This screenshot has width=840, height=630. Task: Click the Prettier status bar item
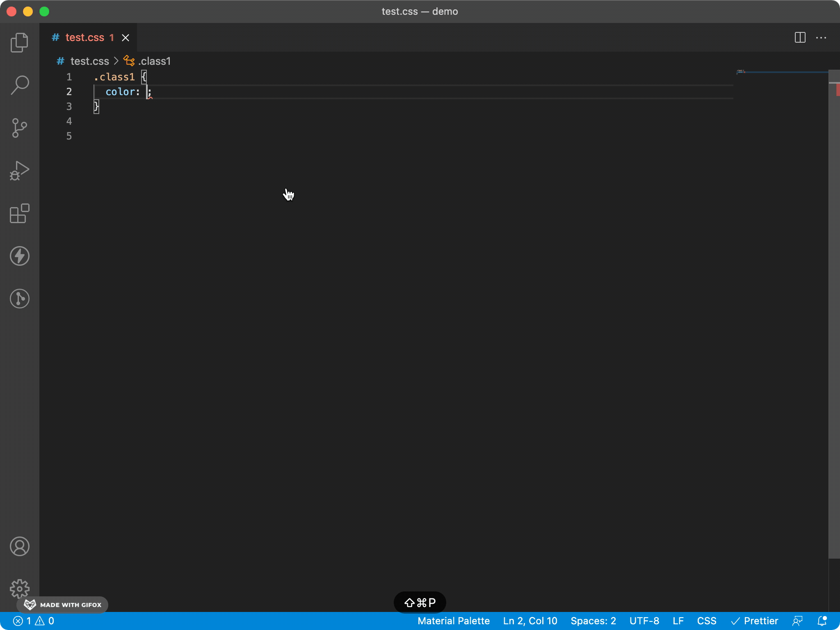click(x=755, y=621)
